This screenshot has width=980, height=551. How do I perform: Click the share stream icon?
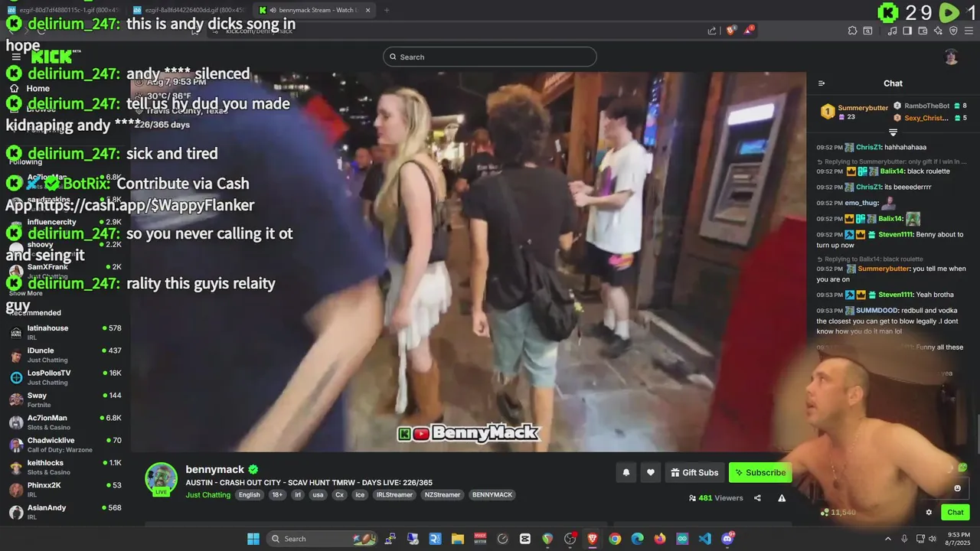pos(757,498)
